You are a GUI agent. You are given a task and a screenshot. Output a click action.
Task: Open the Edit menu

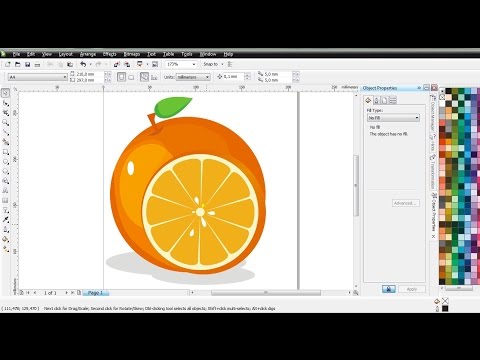click(x=31, y=54)
